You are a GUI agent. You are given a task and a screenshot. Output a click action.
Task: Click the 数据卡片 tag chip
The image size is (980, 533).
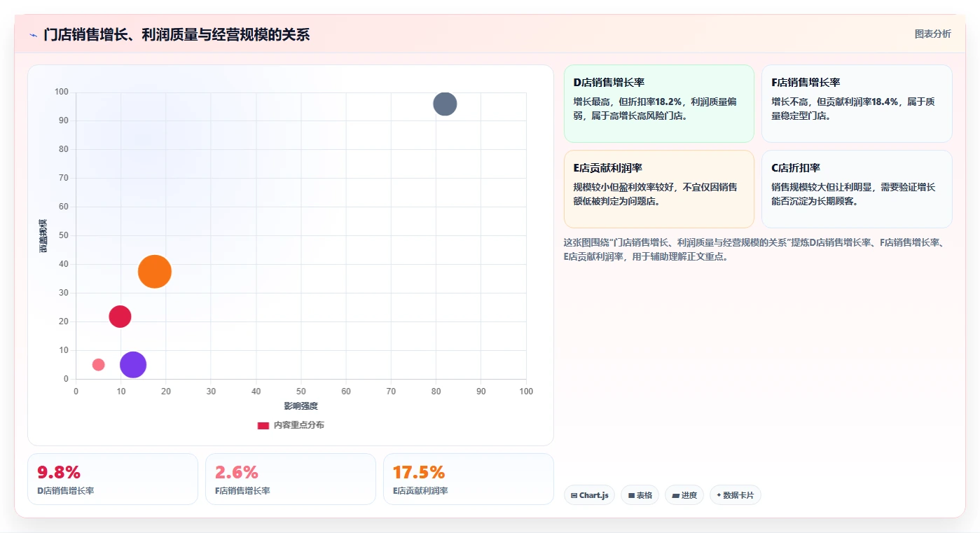click(736, 495)
